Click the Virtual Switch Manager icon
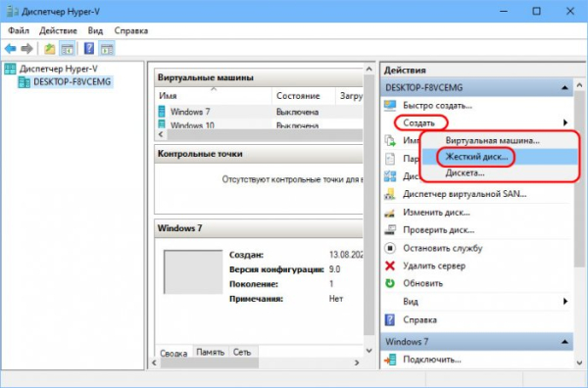 (x=390, y=175)
